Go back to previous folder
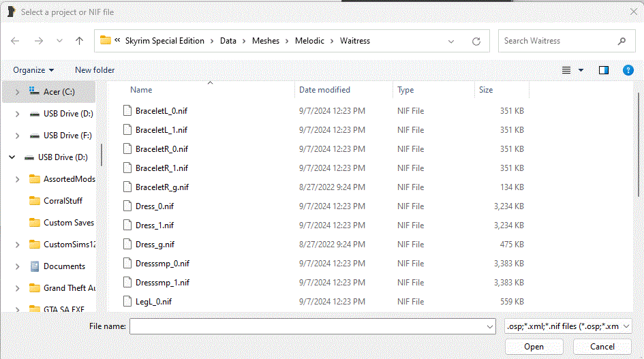Image resolution: width=644 pixels, height=359 pixels. tap(15, 41)
